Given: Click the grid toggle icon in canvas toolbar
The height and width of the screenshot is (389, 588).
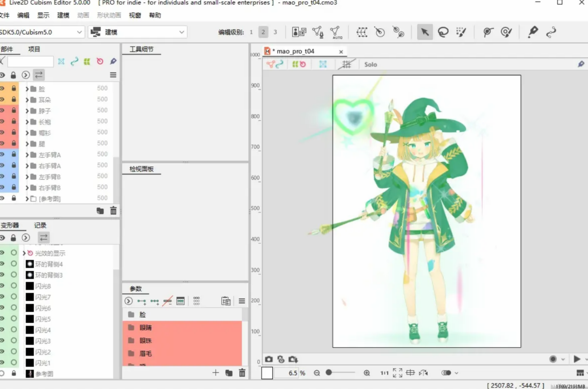Looking at the screenshot, I should click(346, 64).
